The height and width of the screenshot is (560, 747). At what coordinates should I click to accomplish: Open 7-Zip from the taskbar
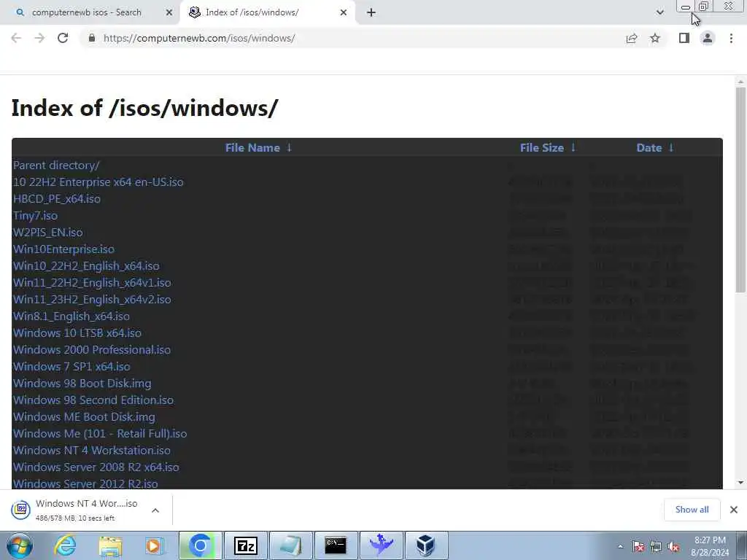pos(246,545)
